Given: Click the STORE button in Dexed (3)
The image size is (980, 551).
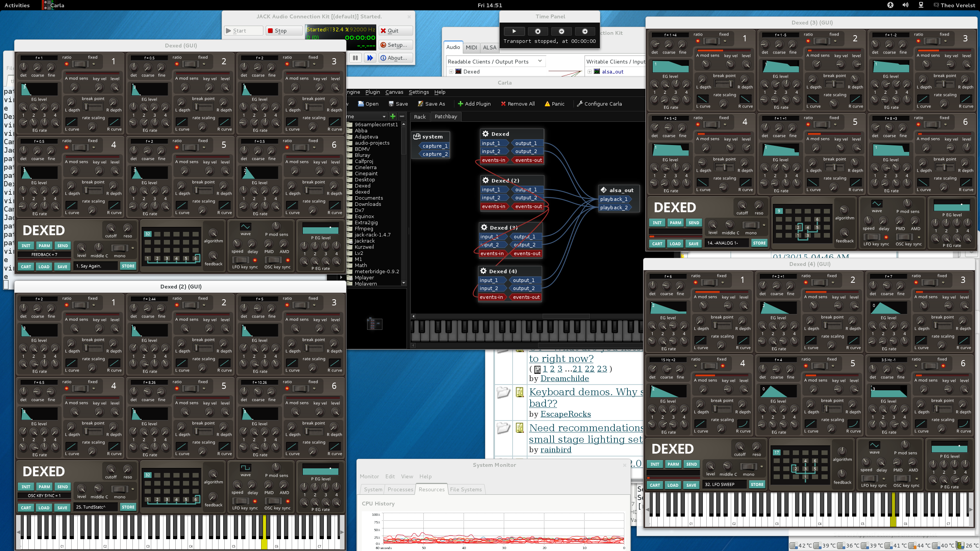Looking at the screenshot, I should click(x=759, y=243).
